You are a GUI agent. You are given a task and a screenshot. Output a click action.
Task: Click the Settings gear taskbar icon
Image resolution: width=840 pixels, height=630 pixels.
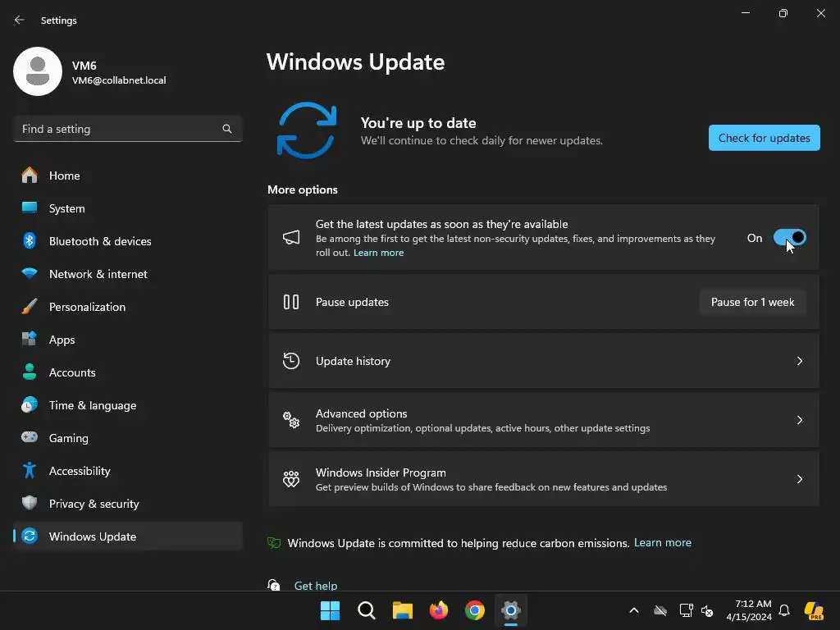(x=511, y=610)
